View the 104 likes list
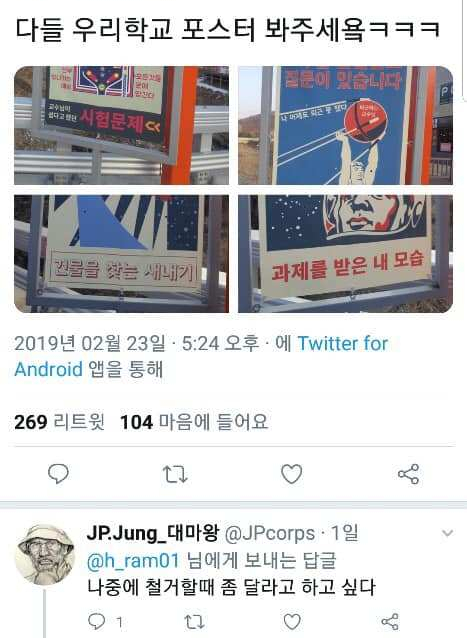This screenshot has width=467, height=638. (x=194, y=422)
